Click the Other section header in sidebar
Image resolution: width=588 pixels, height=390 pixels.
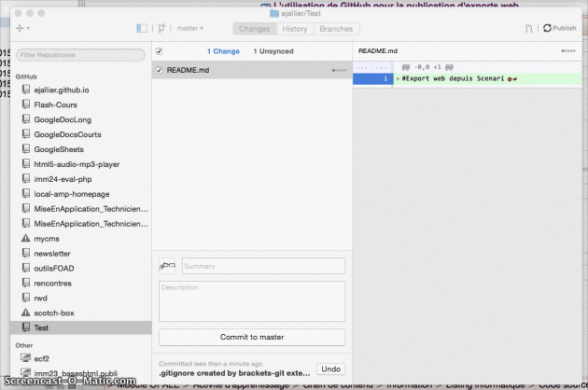pos(24,346)
